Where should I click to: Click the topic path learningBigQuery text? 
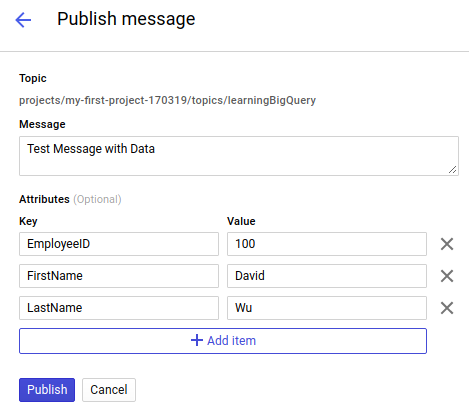(x=167, y=100)
